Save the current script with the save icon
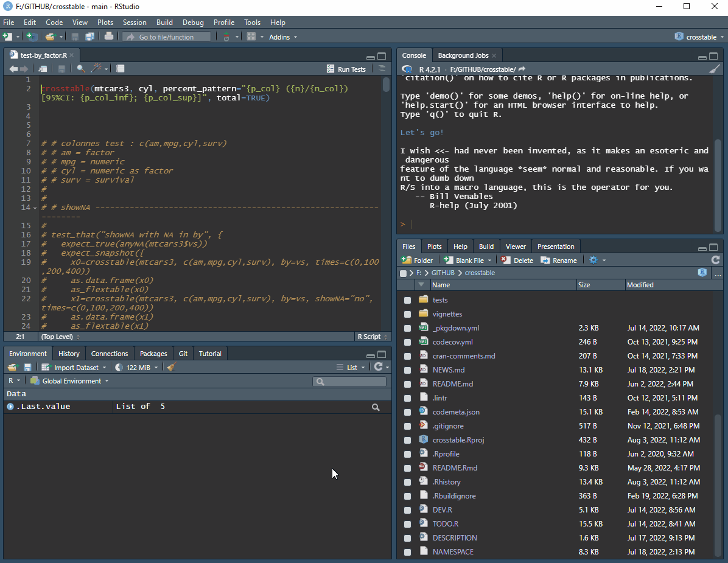Image resolution: width=728 pixels, height=563 pixels. pos(62,68)
